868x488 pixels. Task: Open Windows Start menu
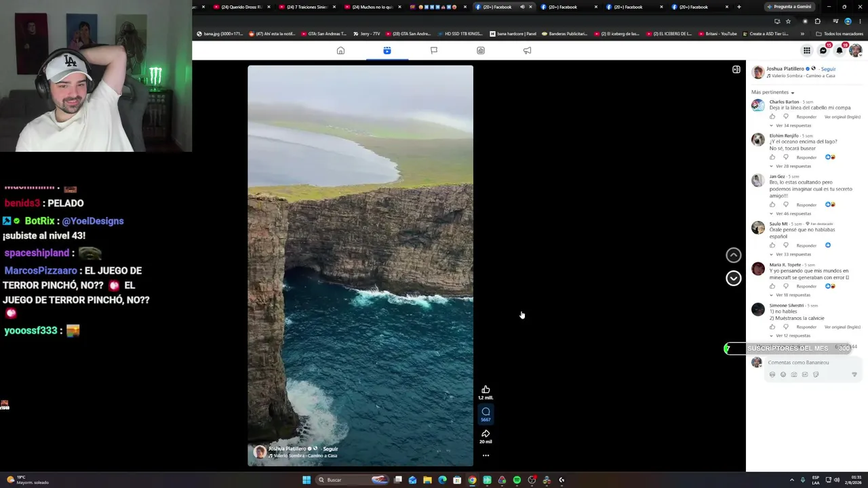click(x=307, y=480)
